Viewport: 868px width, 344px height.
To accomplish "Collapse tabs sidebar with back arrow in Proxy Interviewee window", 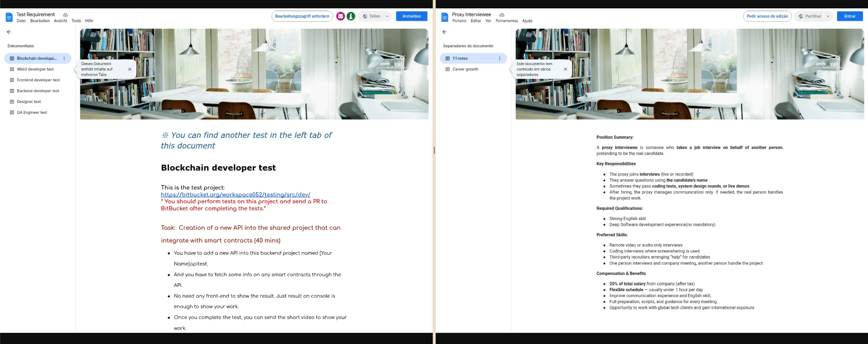I will [444, 32].
